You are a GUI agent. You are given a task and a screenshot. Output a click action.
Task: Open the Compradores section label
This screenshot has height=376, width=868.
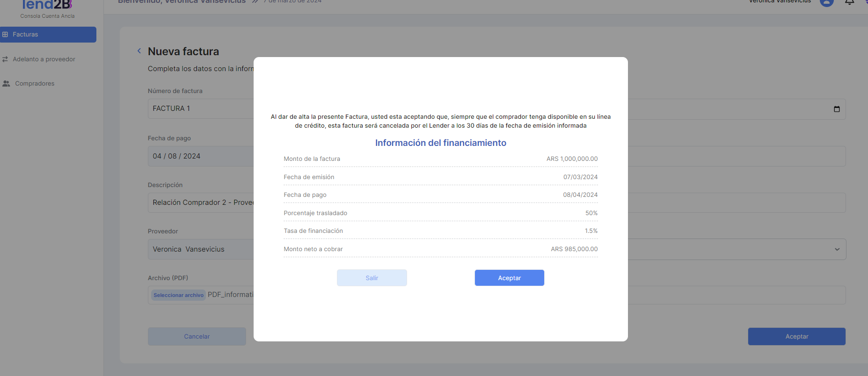tap(35, 84)
